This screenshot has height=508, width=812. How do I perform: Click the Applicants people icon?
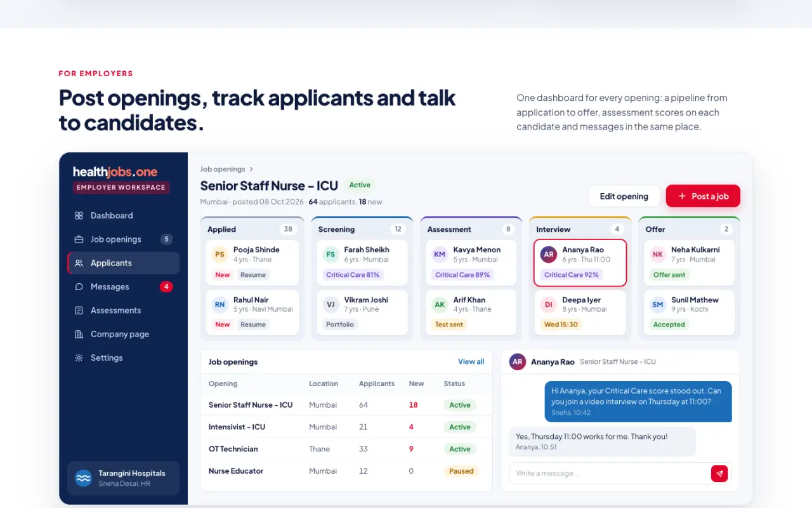point(79,263)
